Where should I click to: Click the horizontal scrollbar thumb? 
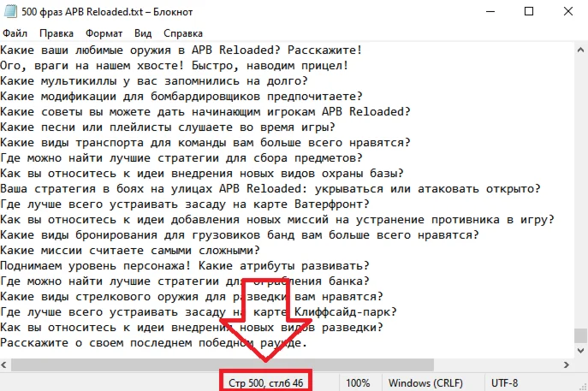point(222,364)
